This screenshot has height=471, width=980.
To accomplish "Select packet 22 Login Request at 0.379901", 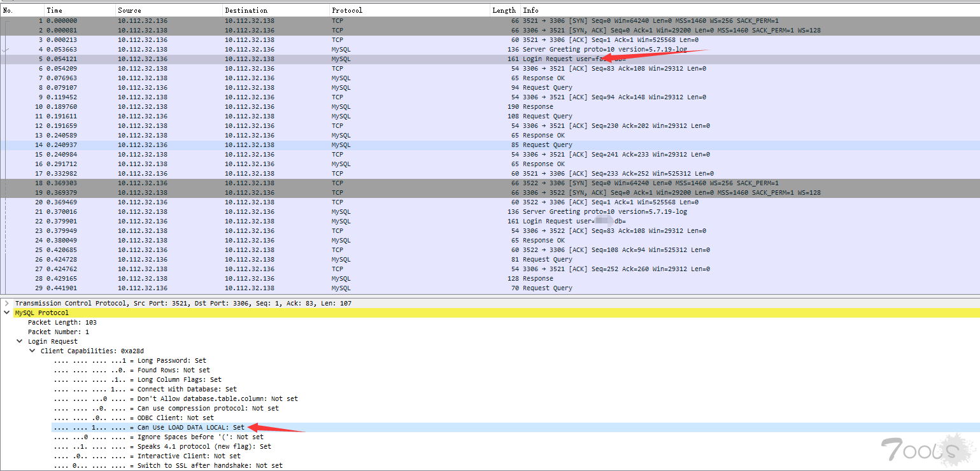I will (490, 221).
